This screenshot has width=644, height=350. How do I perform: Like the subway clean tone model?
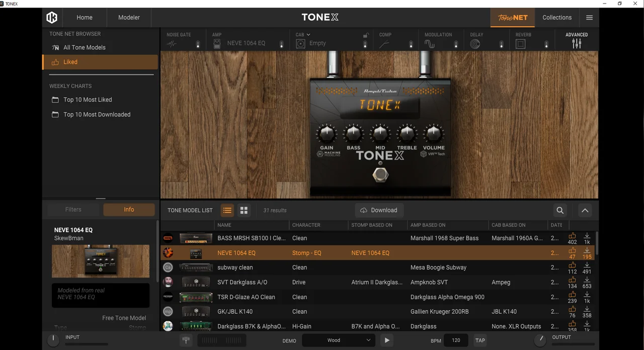(x=572, y=265)
